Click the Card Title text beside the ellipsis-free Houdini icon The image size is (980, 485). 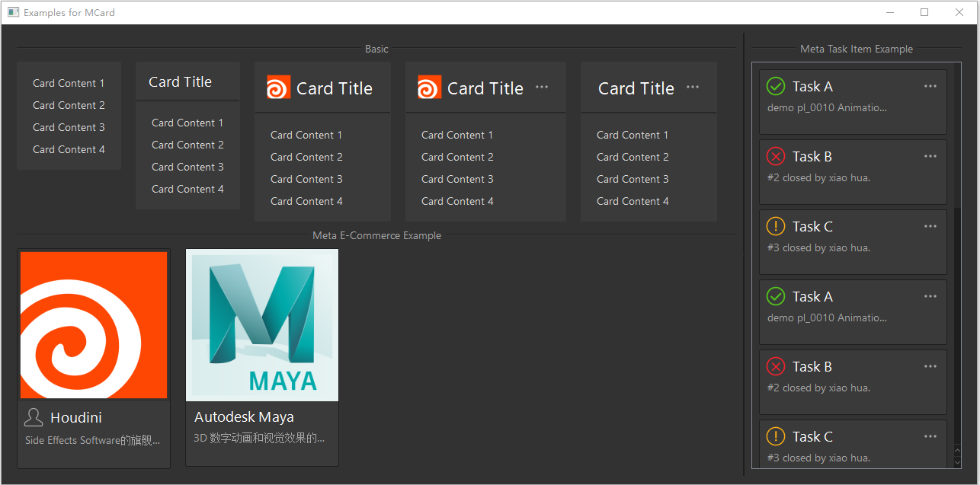(x=335, y=88)
